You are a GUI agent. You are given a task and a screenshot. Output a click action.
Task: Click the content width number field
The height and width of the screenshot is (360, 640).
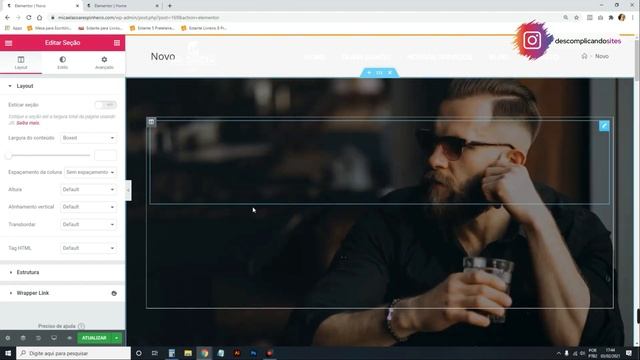click(105, 156)
